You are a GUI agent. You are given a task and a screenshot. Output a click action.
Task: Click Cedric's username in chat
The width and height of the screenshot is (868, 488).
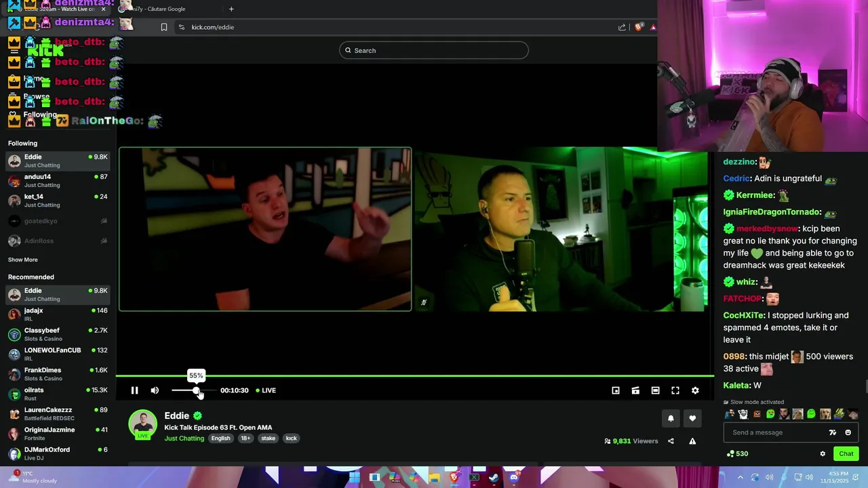[x=736, y=179]
